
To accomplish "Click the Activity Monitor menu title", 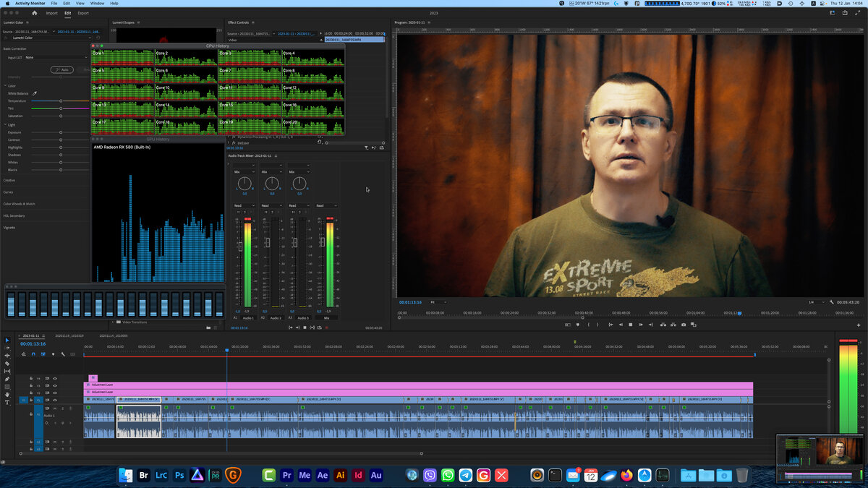I will pos(29,4).
